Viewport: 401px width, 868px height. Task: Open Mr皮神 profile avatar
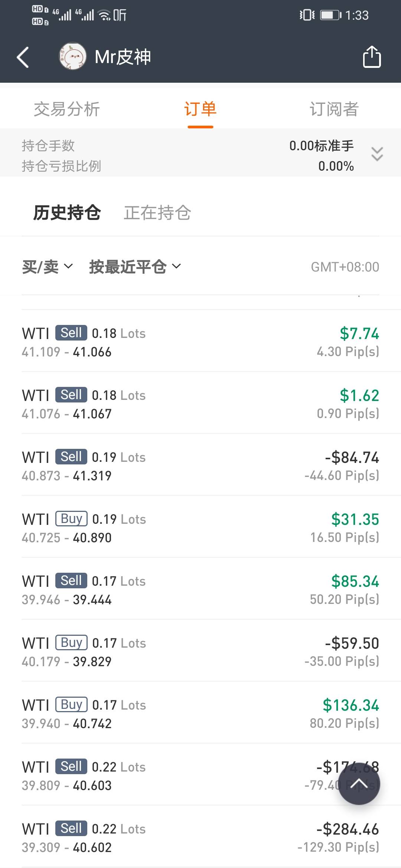pos(72,56)
